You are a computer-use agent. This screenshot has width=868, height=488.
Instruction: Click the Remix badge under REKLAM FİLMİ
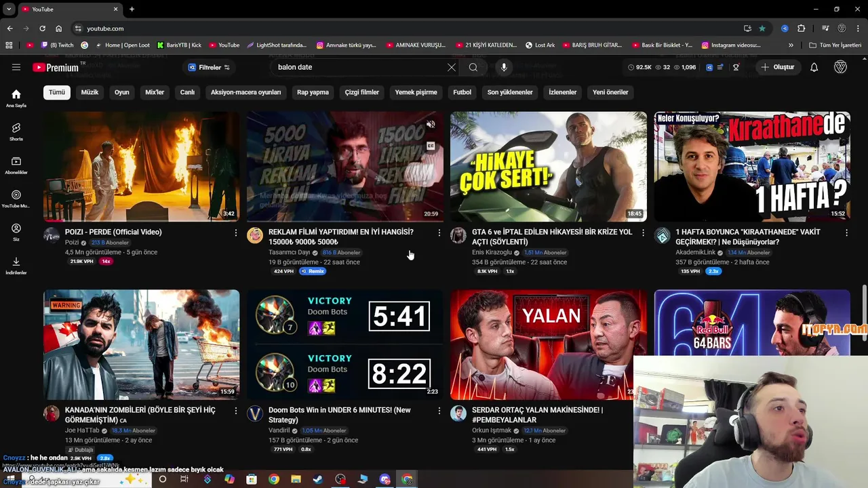tap(313, 271)
